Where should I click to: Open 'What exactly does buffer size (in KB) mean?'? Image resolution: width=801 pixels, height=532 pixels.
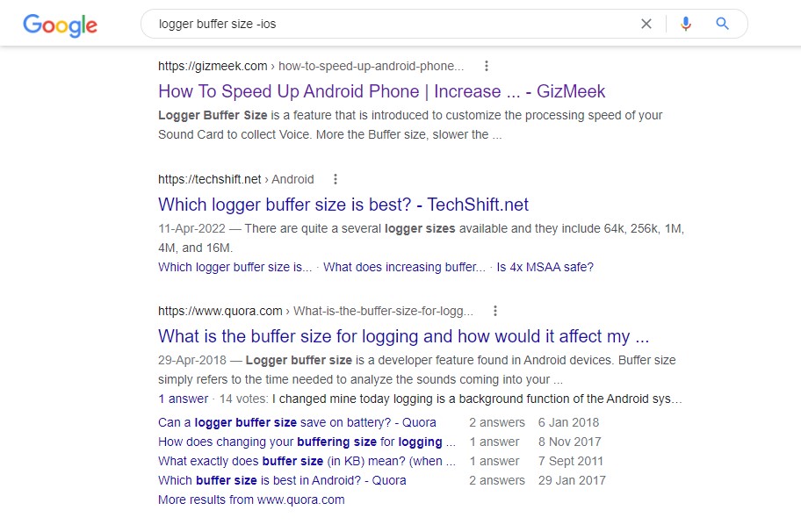[307, 461]
